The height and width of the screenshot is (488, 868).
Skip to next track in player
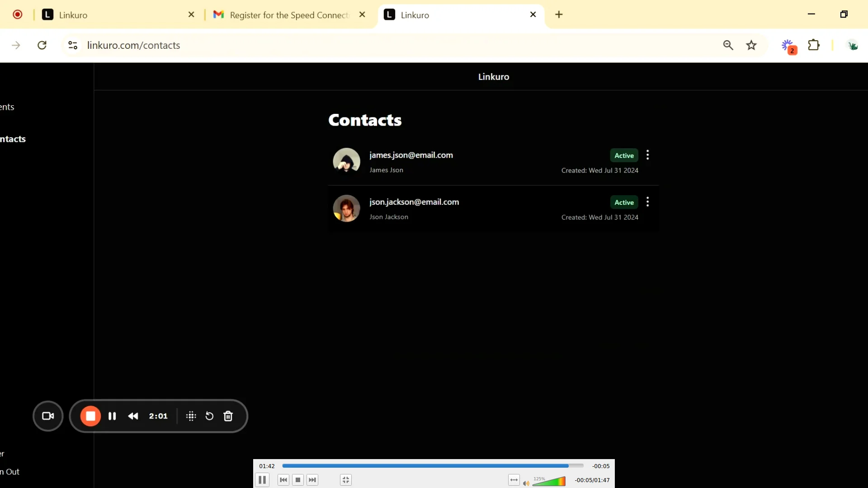[x=312, y=480]
